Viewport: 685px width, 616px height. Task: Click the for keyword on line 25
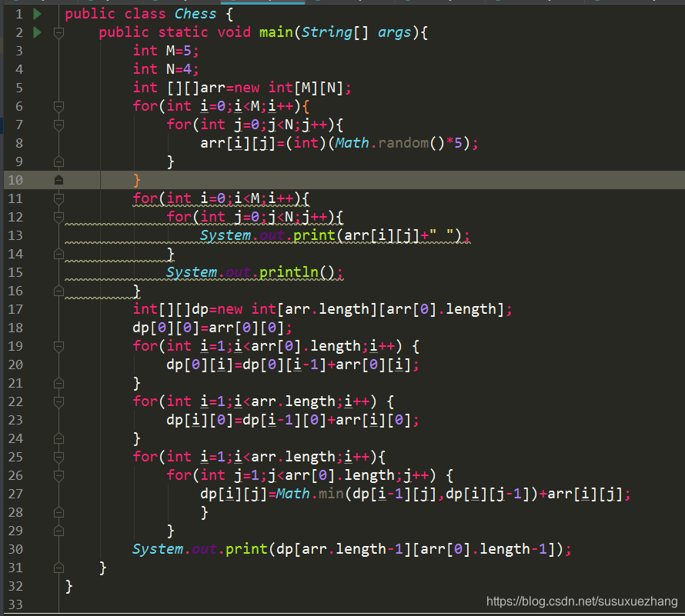(145, 457)
